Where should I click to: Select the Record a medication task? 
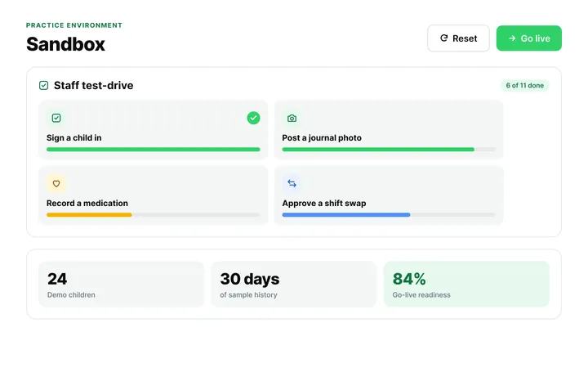tap(153, 195)
